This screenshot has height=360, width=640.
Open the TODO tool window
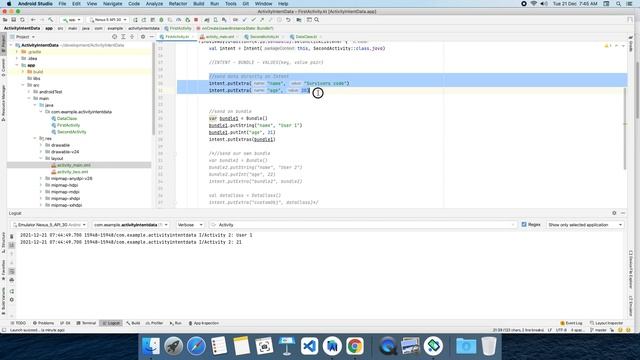click(x=18, y=323)
